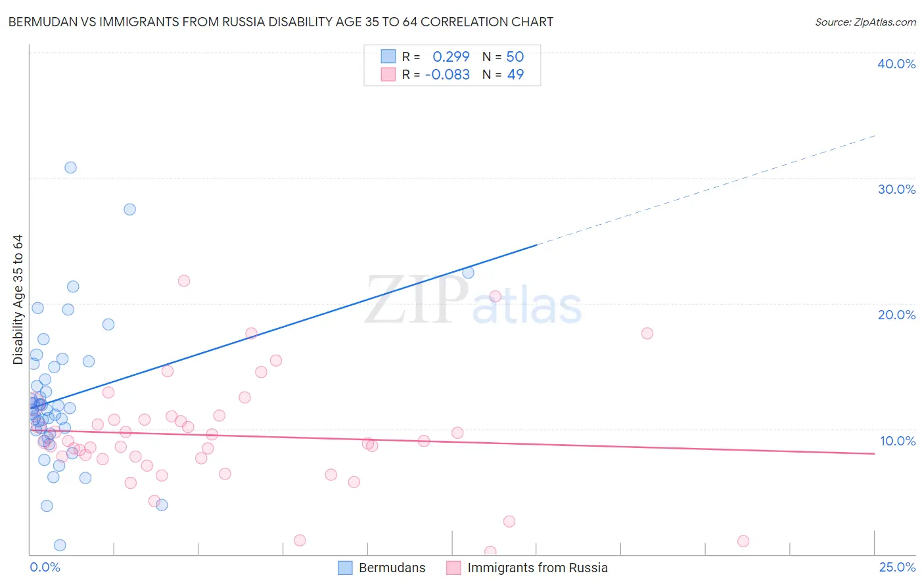Click the pink data point at 17.5% on the far right

tap(647, 333)
